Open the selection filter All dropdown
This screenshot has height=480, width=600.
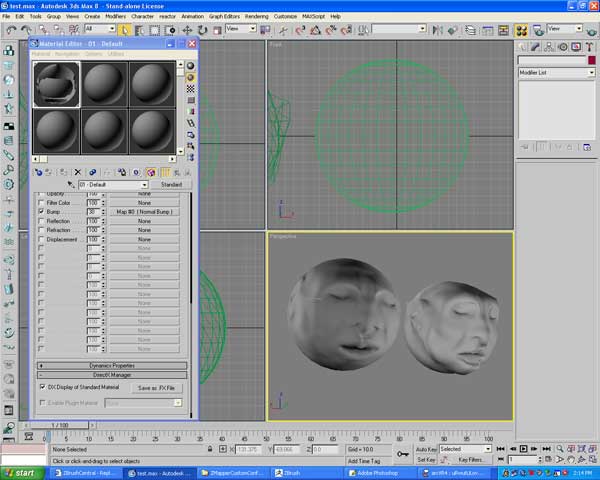coord(100,29)
